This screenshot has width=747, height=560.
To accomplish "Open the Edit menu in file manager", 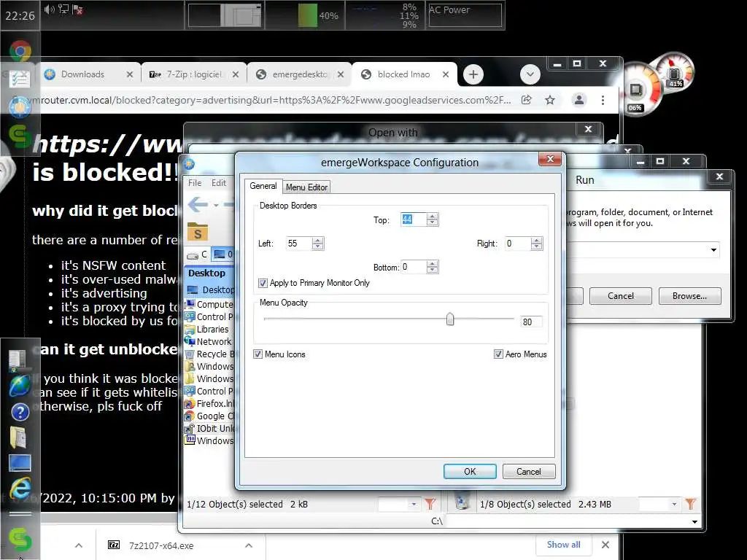I will click(219, 183).
